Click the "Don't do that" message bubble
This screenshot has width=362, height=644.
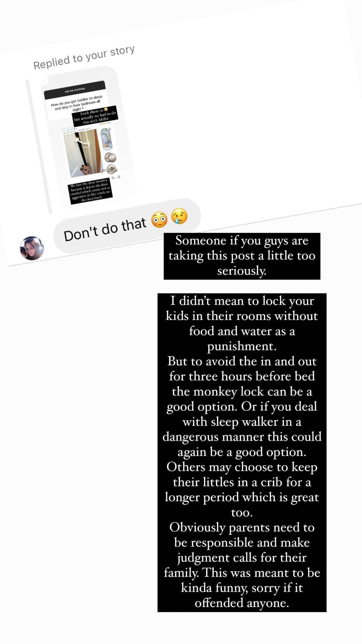127,227
